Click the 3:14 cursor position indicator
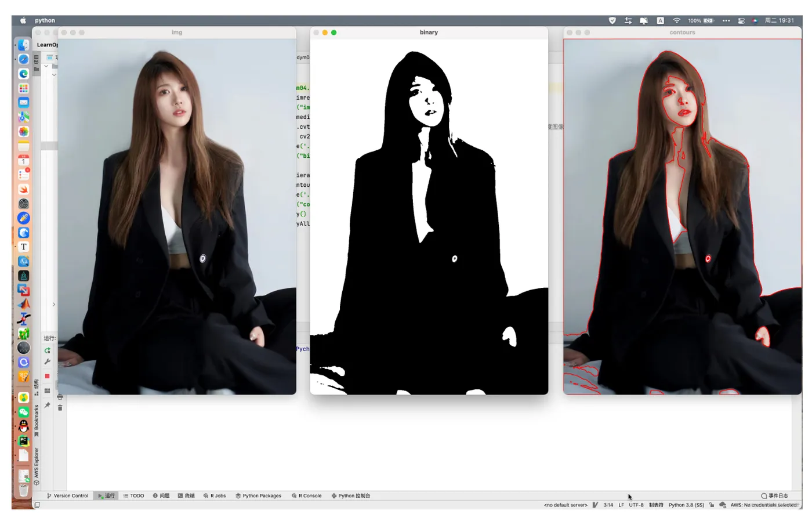The width and height of the screenshot is (812, 517). 608,505
